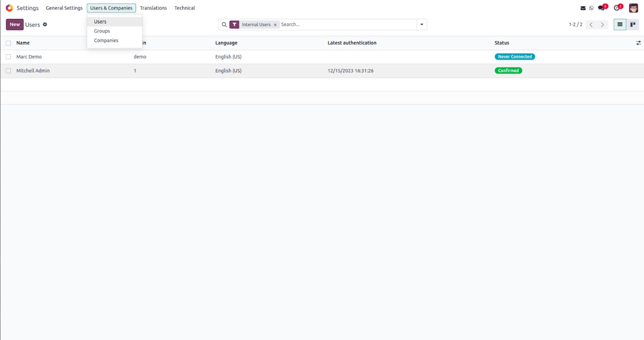
Task: Click the Confirmed status badge
Action: [x=509, y=71]
